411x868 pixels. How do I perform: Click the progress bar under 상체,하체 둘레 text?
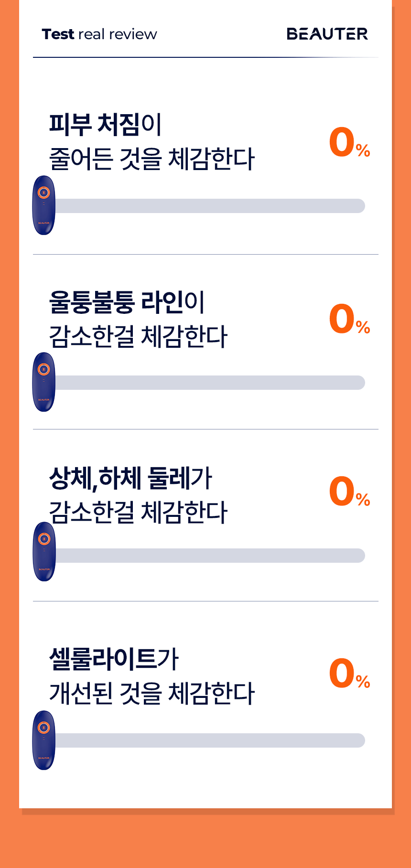click(209, 556)
